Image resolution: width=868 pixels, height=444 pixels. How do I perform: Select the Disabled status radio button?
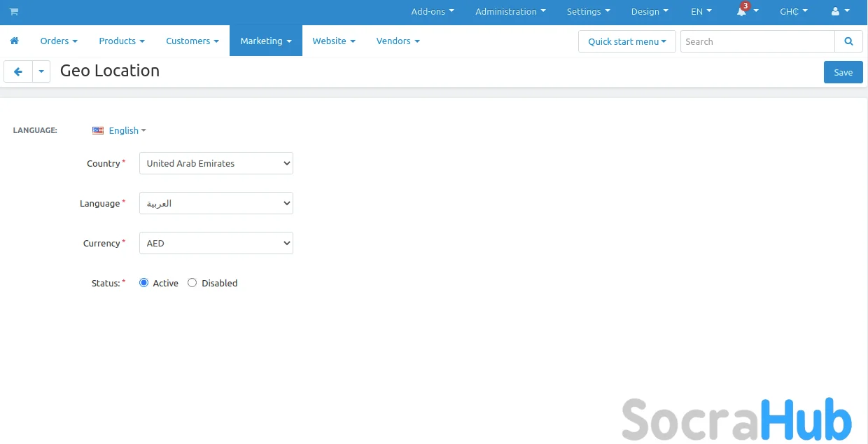[192, 283]
